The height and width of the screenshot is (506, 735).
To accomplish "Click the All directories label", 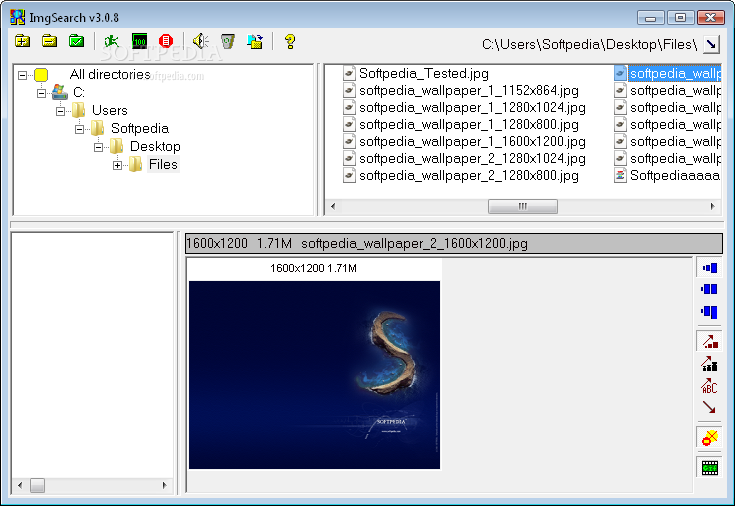I will click(110, 74).
